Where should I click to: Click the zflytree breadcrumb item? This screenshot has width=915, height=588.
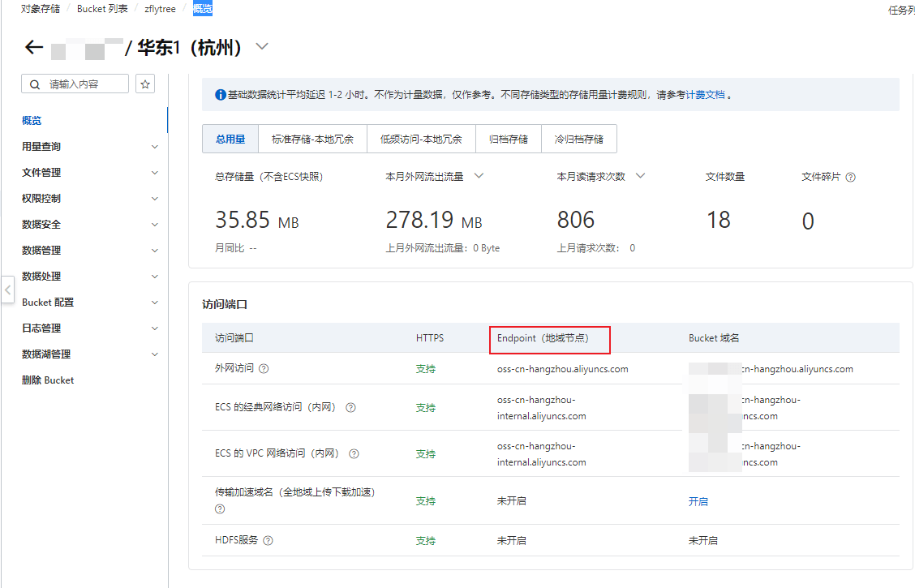160,9
